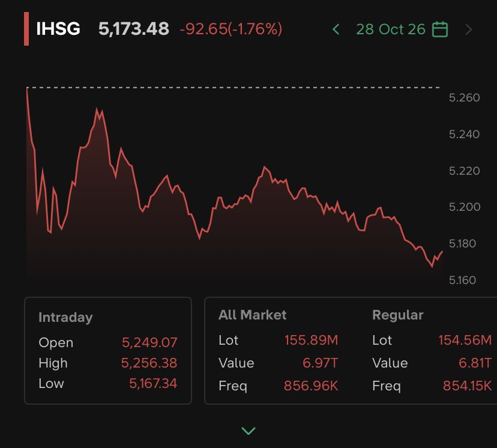Image resolution: width=497 pixels, height=448 pixels.
Task: Go to previous date with left chevron
Action: point(336,29)
